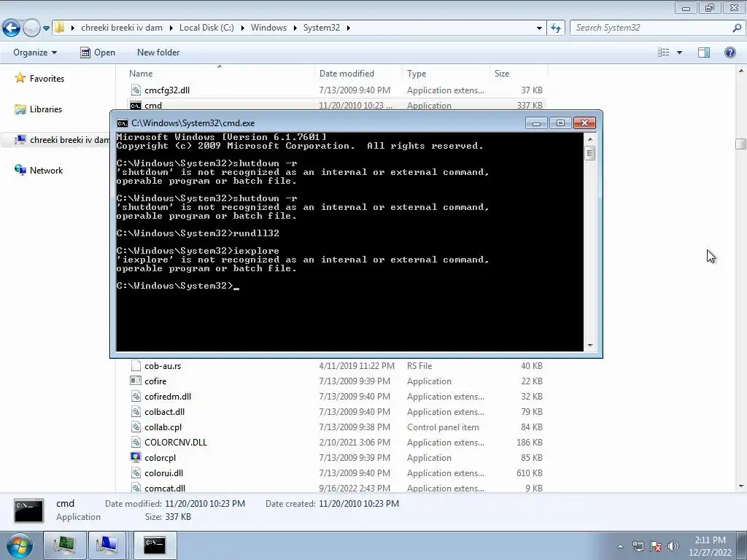
Task: Click Explorer file list scroll down arrow
Action: pos(740,486)
